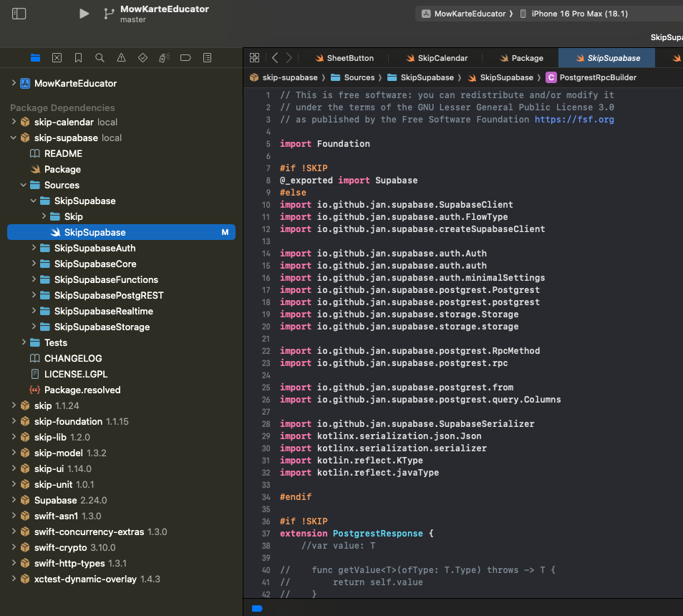Screen dimensions: 683x616
Task: Select the swift-crypto 3.10.0 package
Action: click(75, 547)
